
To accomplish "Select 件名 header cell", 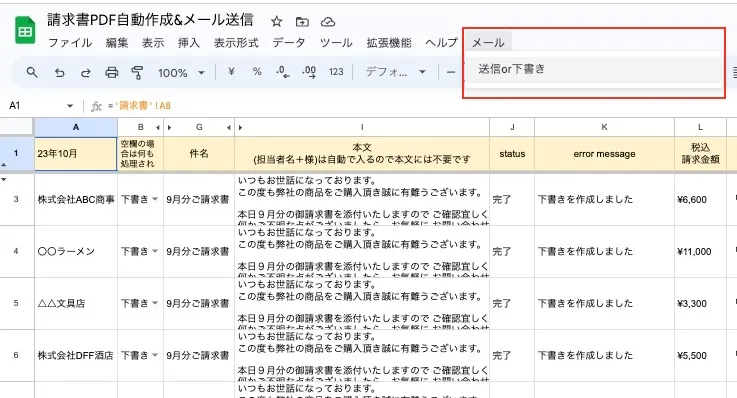I will coord(199,154).
